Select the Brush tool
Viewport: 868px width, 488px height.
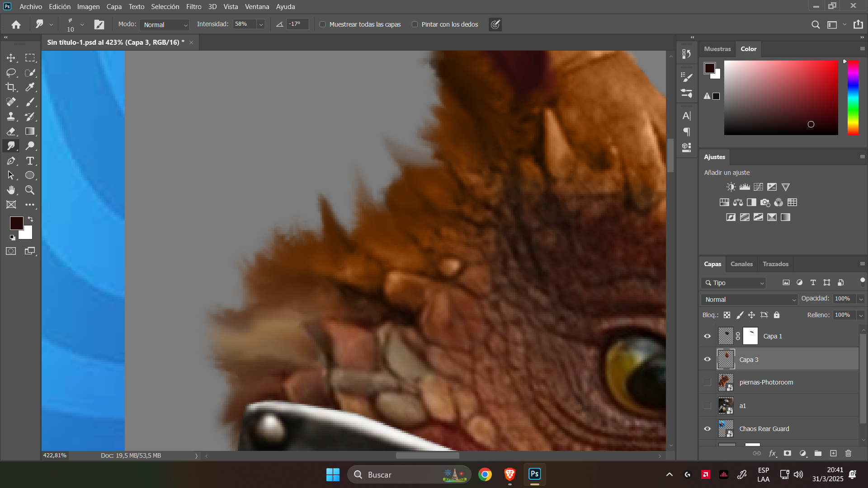tap(30, 102)
